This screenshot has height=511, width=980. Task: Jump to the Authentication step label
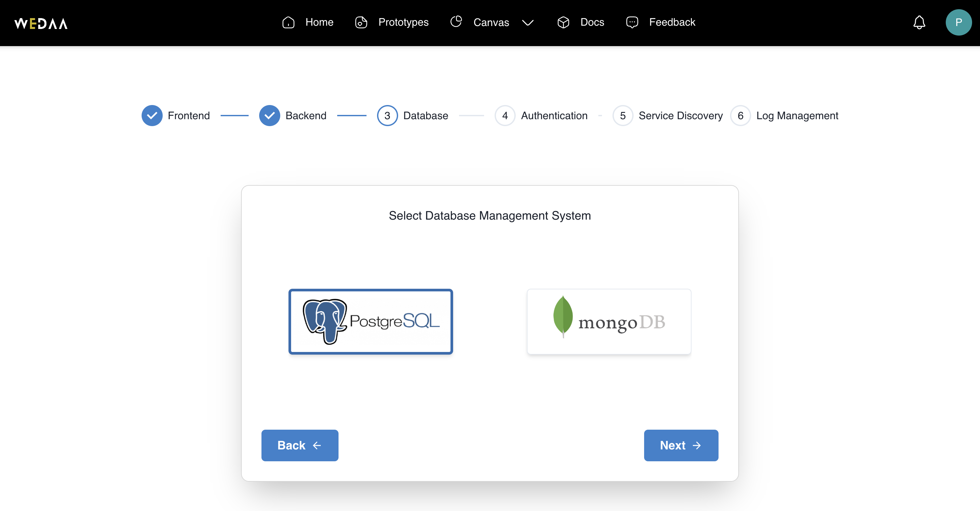click(554, 116)
